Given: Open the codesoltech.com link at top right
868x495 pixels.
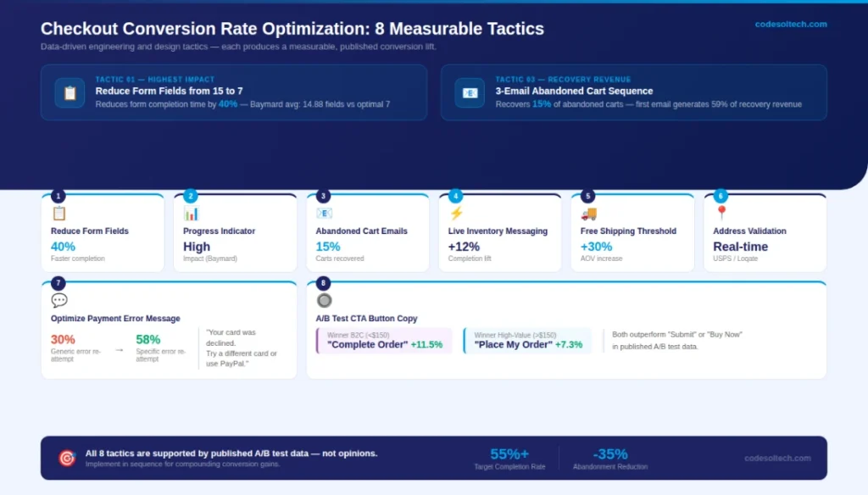Looking at the screenshot, I should pyautogui.click(x=790, y=25).
